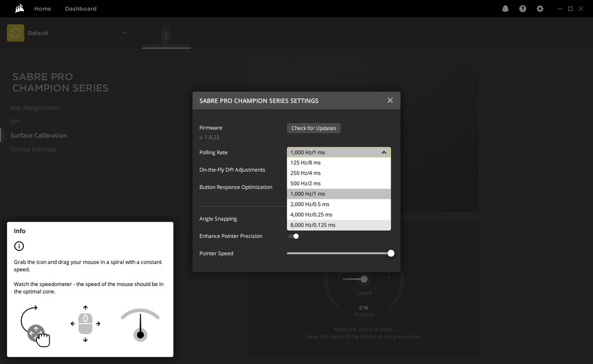Click the speedometer illustration in Info

click(x=140, y=325)
